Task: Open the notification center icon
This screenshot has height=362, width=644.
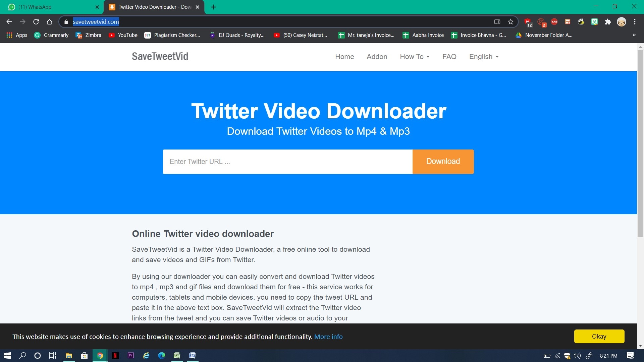Action: [x=630, y=356]
